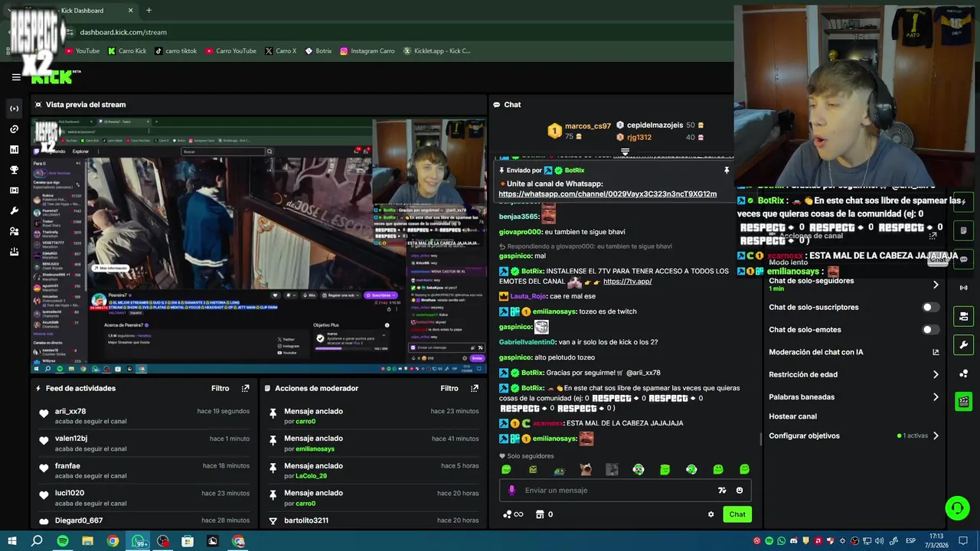Open the Kicklet.app bookmark
980x551 pixels.
tap(437, 51)
